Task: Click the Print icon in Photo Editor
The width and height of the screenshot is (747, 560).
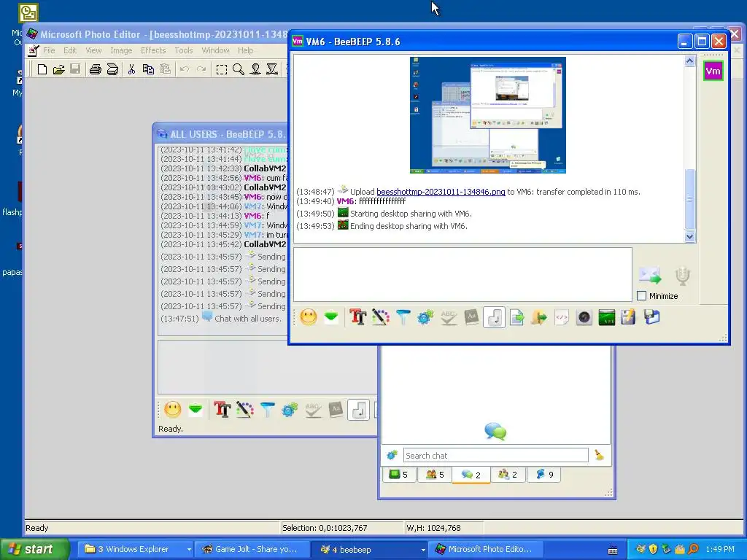Action: (96, 69)
